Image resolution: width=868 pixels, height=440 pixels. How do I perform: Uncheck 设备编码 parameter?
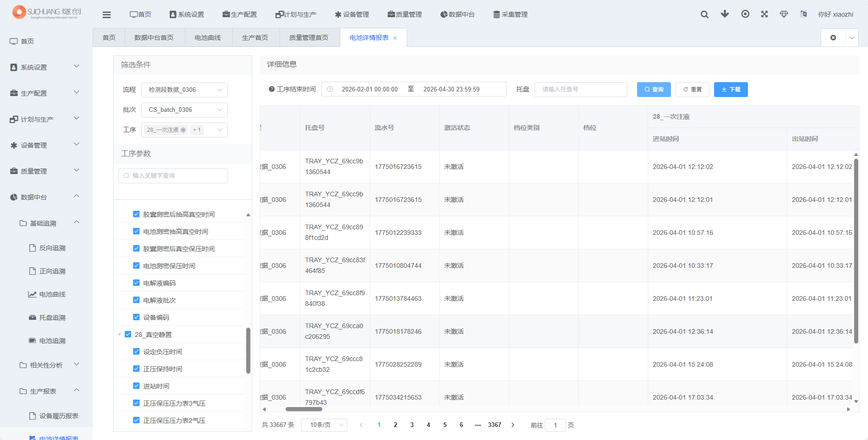point(136,317)
